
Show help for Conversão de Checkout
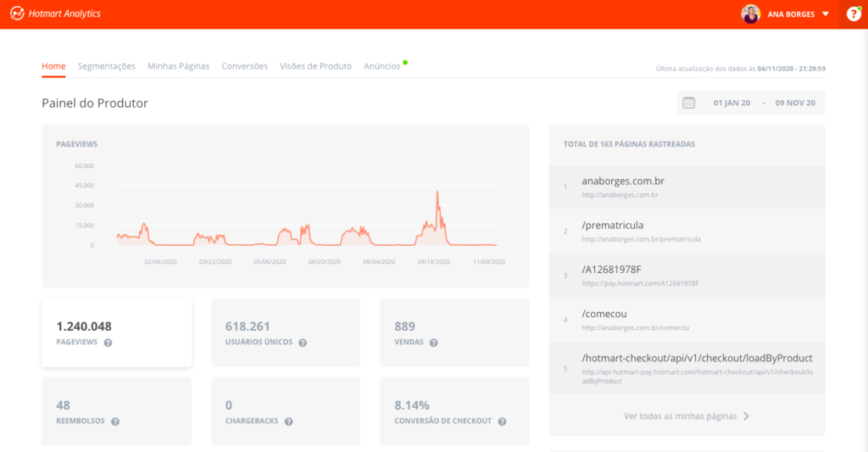pos(502,421)
